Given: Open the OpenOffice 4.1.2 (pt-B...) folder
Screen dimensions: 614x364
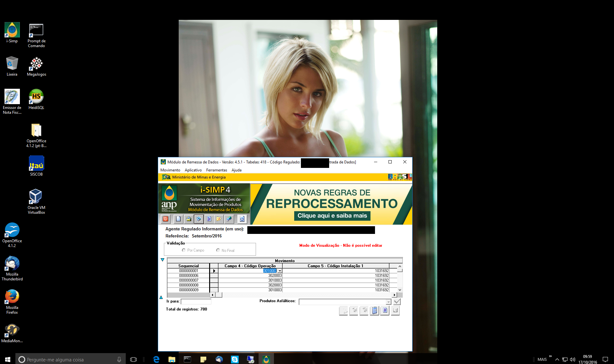Looking at the screenshot, I should tap(36, 135).
